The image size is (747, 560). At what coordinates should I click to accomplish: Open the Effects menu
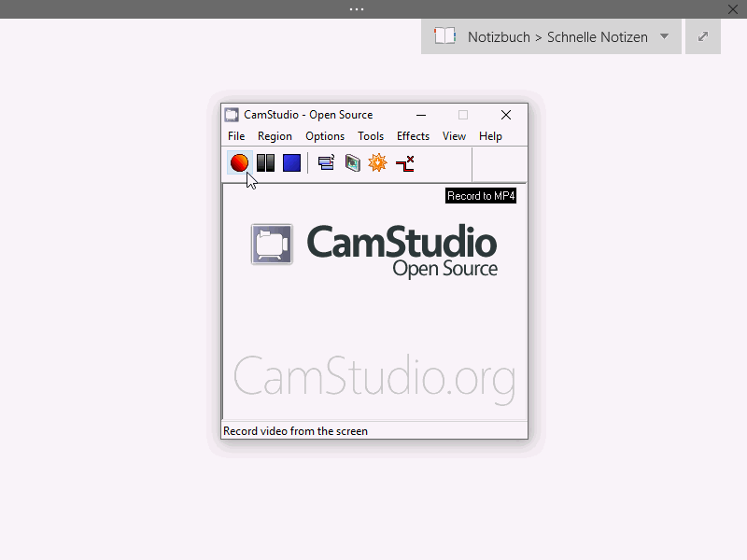coord(413,135)
